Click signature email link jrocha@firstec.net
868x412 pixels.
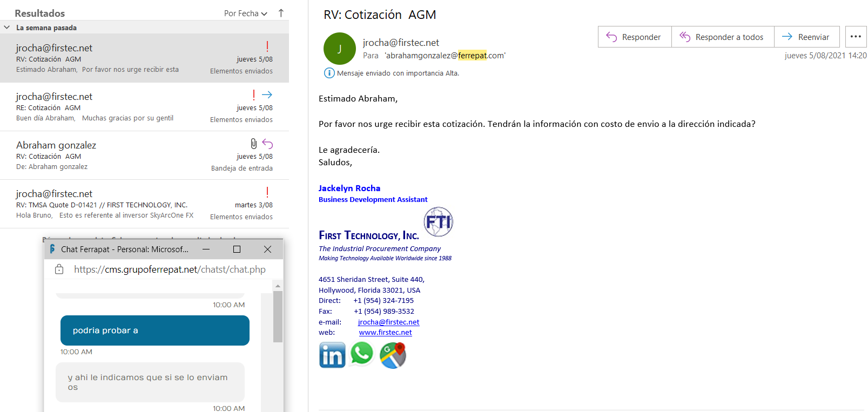(x=388, y=322)
